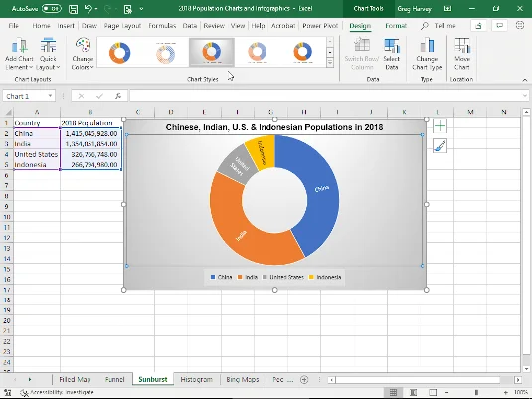Collapse the ribbon with the chevron
532x399 pixels.
tap(524, 80)
